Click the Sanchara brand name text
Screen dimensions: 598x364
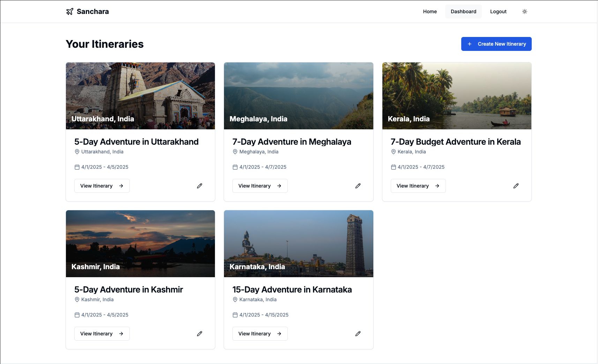[93, 12]
